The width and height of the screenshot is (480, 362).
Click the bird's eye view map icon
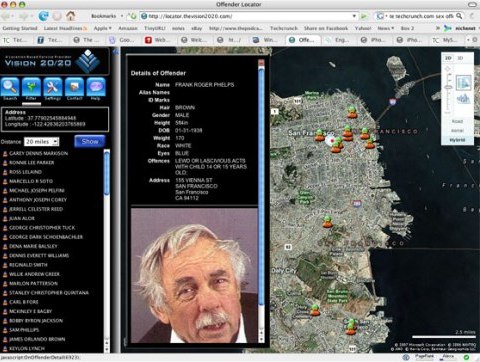(x=463, y=98)
